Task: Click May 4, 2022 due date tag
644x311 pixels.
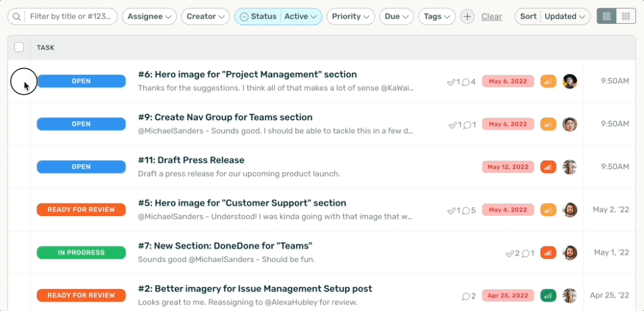Action: coord(508,210)
